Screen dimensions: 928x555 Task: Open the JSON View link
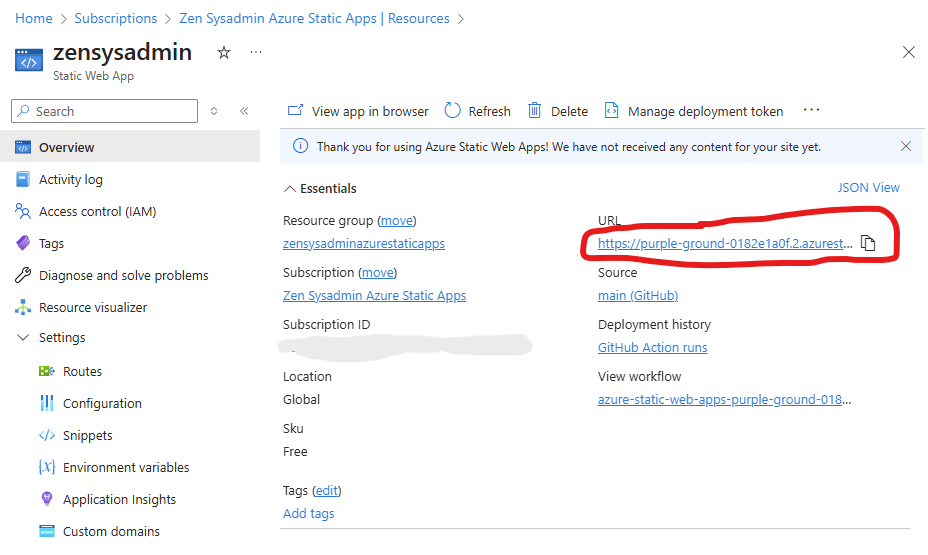[868, 187]
